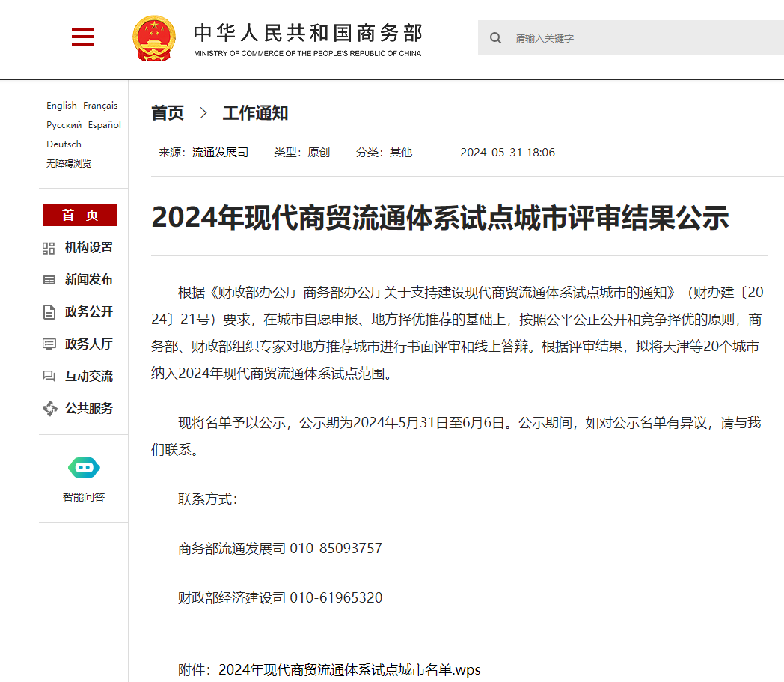Open 工作通知 breadcrumb link
The width and height of the screenshot is (784, 682).
click(x=255, y=113)
